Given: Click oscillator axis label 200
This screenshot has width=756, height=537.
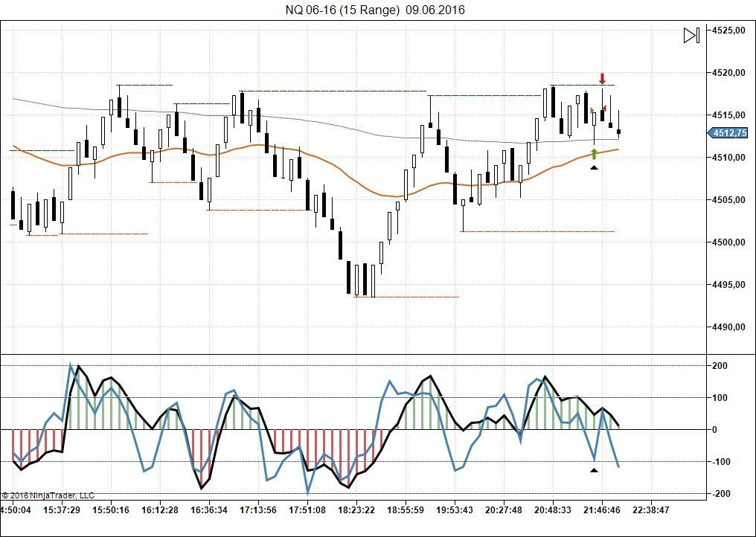Looking at the screenshot, I should click(x=720, y=366).
